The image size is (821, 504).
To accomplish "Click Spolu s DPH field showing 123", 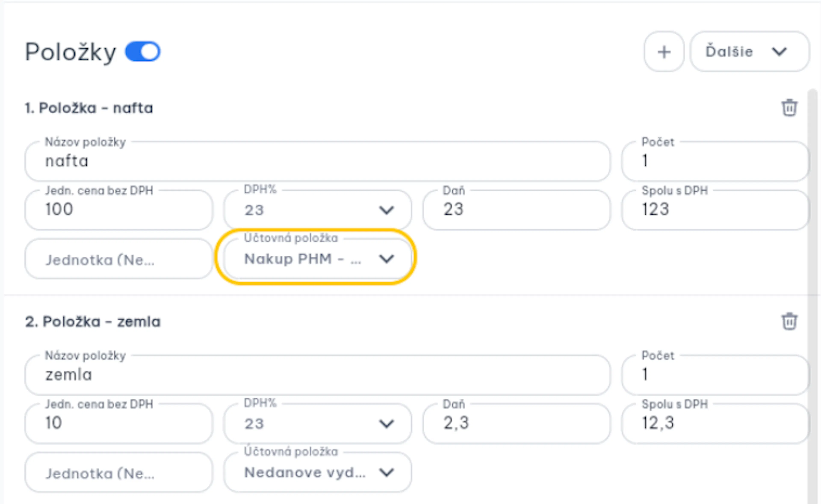I will 715,210.
